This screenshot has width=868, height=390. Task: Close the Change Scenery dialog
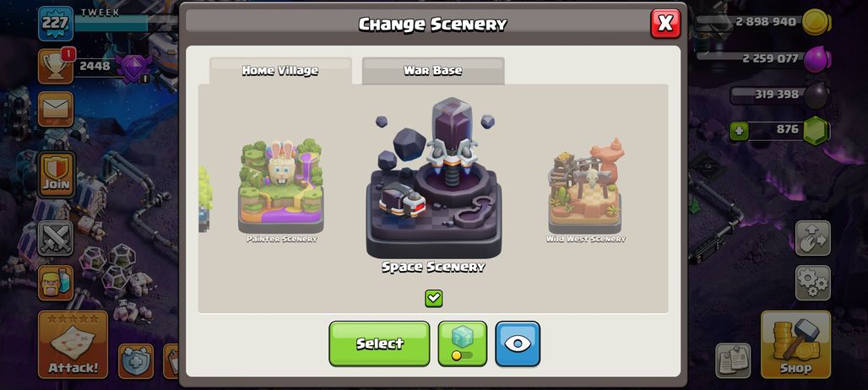(665, 24)
